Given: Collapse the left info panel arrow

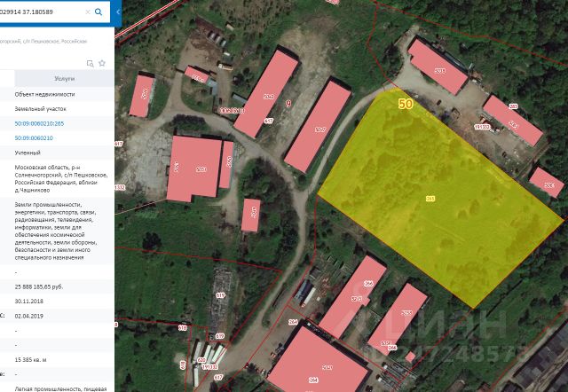Looking at the screenshot, I should click(x=120, y=12).
